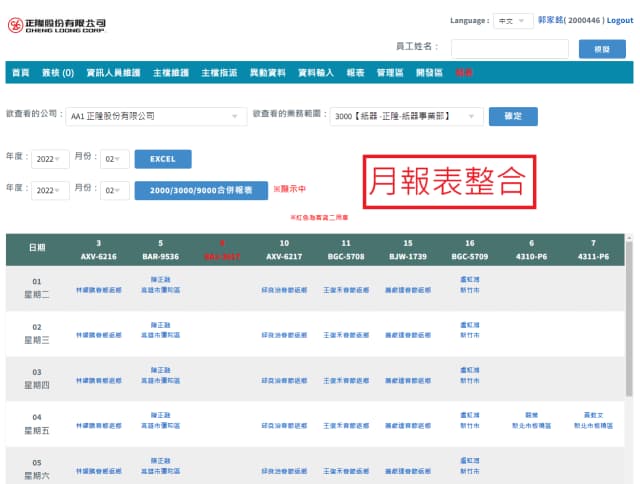Open the 首頁 menu item
The image size is (640, 484).
[x=20, y=73]
